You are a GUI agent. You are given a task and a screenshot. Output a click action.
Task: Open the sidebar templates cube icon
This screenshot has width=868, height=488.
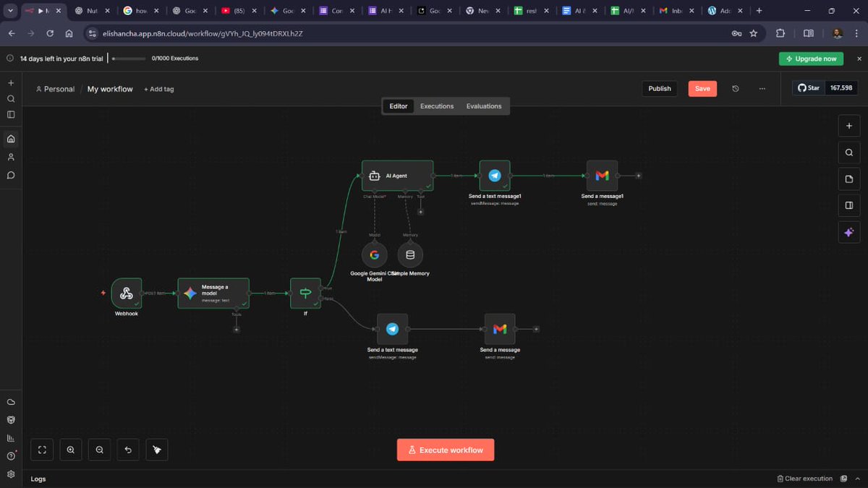[x=11, y=420]
